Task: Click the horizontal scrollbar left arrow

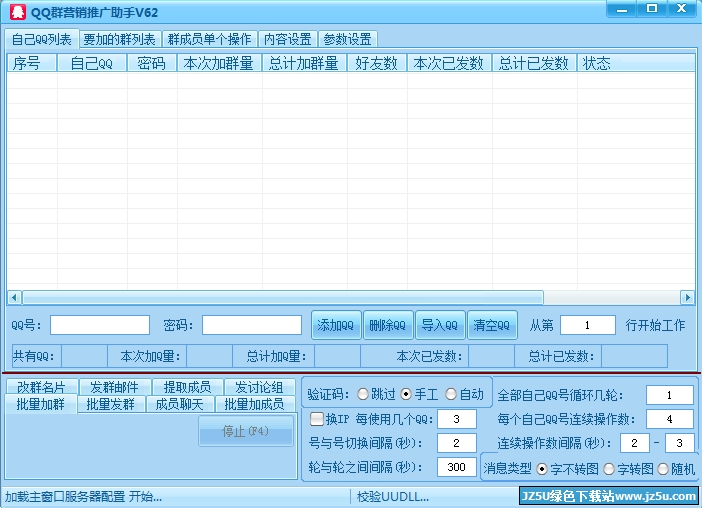Action: (x=14, y=297)
